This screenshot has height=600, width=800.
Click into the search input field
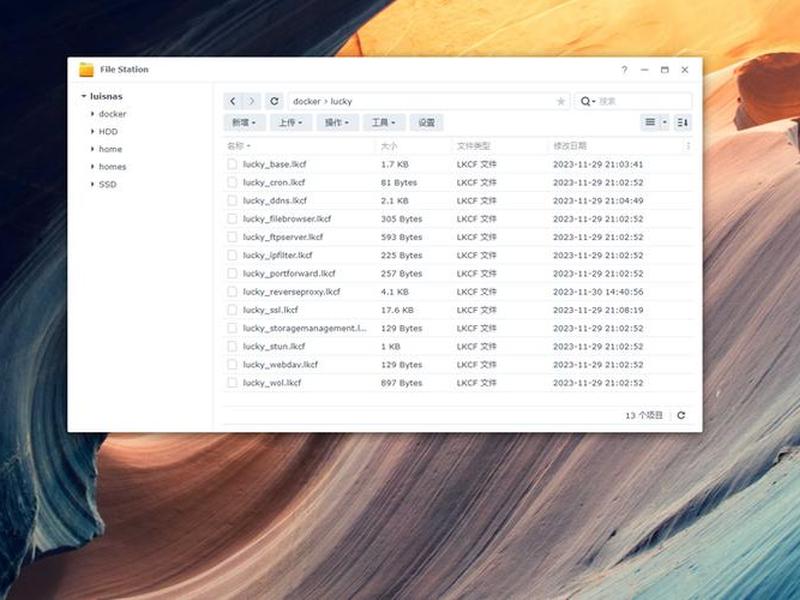[644, 101]
